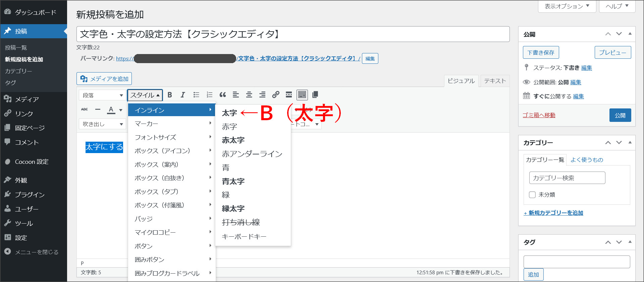Switch to the ビジュアル editor tab

461,81
